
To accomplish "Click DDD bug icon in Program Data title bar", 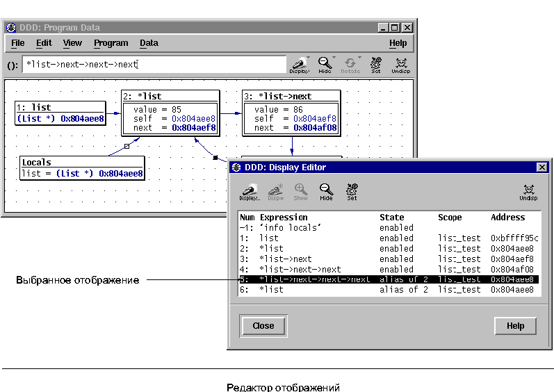I will pos(11,28).
